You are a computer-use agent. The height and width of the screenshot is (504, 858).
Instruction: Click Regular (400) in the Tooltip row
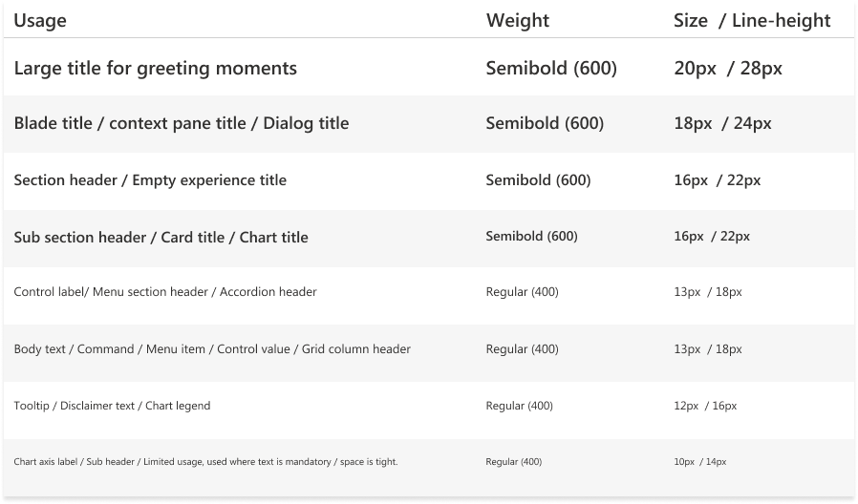tap(519, 406)
